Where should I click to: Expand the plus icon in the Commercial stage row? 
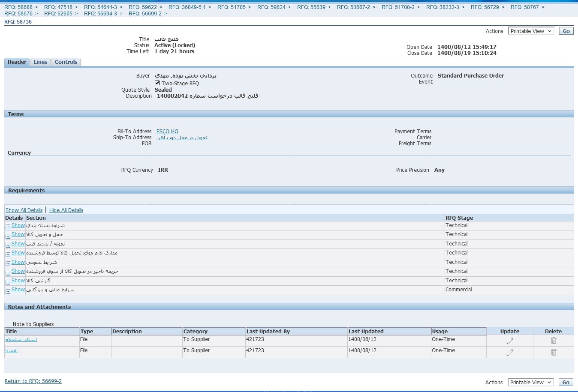coord(8,291)
